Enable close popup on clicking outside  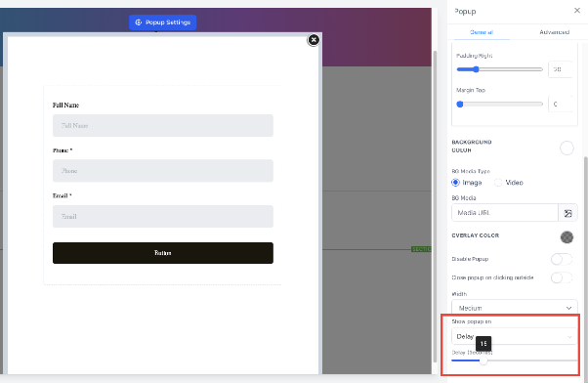[562, 277]
